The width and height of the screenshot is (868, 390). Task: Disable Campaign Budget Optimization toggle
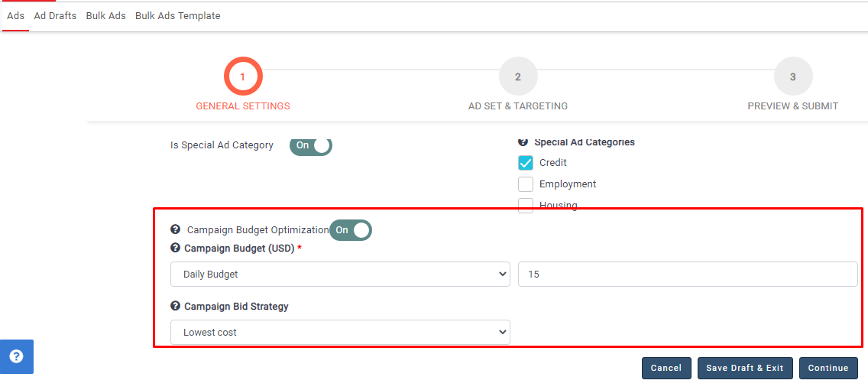[350, 230]
